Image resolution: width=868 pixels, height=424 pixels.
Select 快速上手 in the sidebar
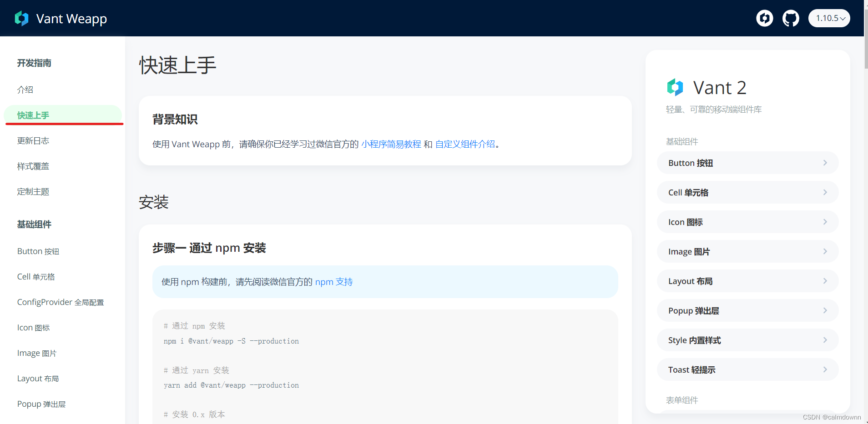tap(63, 115)
